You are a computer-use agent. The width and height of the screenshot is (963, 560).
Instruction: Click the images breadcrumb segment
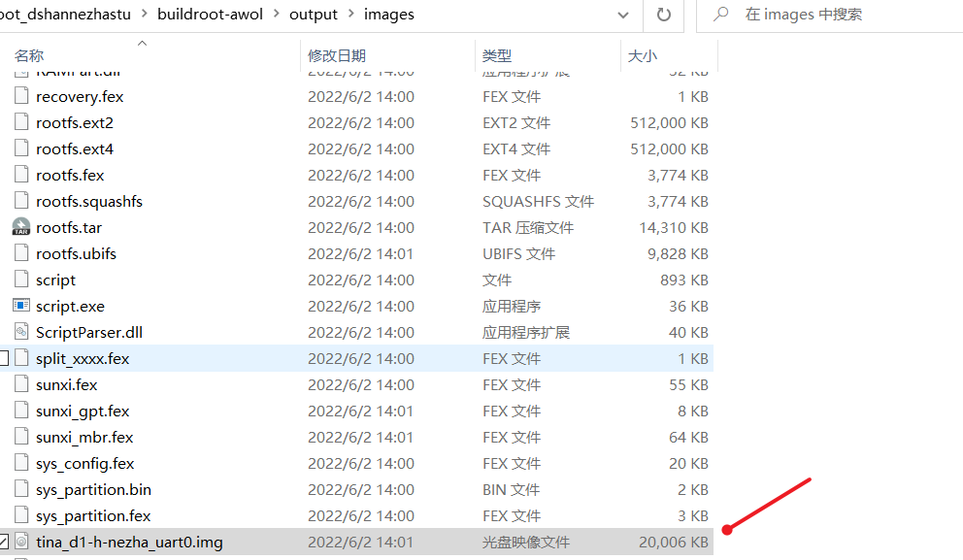(388, 15)
